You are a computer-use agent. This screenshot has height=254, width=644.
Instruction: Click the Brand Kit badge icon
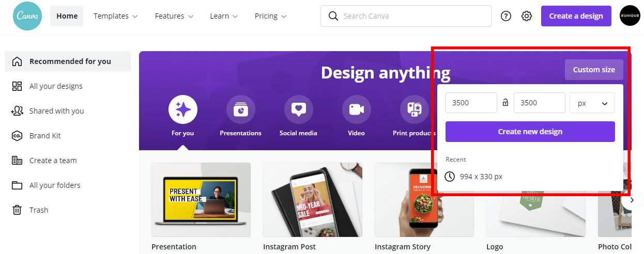[17, 136]
